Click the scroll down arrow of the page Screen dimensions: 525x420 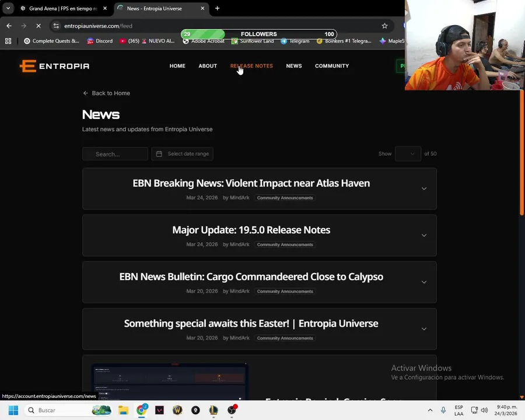[521, 397]
